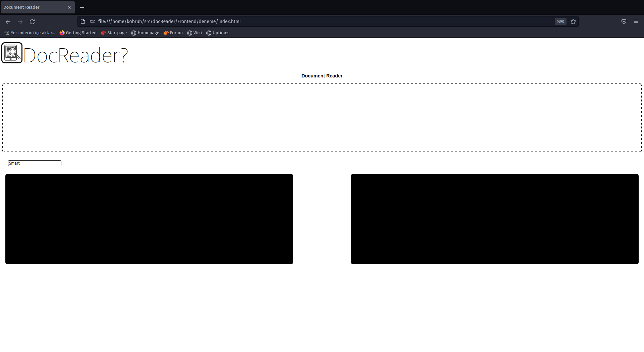Visit the Startpage bookmark

[114, 33]
